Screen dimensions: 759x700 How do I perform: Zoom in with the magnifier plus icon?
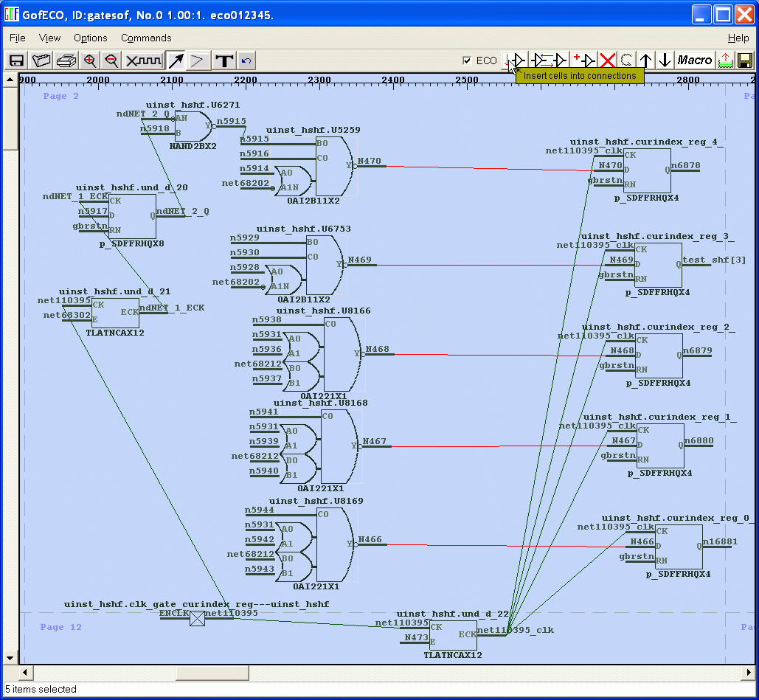coord(90,60)
